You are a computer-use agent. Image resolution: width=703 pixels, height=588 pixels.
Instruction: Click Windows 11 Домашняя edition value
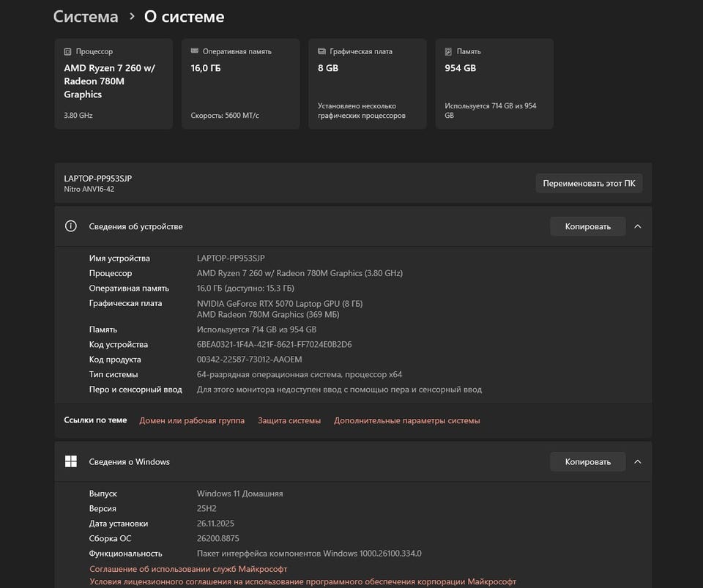pyautogui.click(x=239, y=494)
